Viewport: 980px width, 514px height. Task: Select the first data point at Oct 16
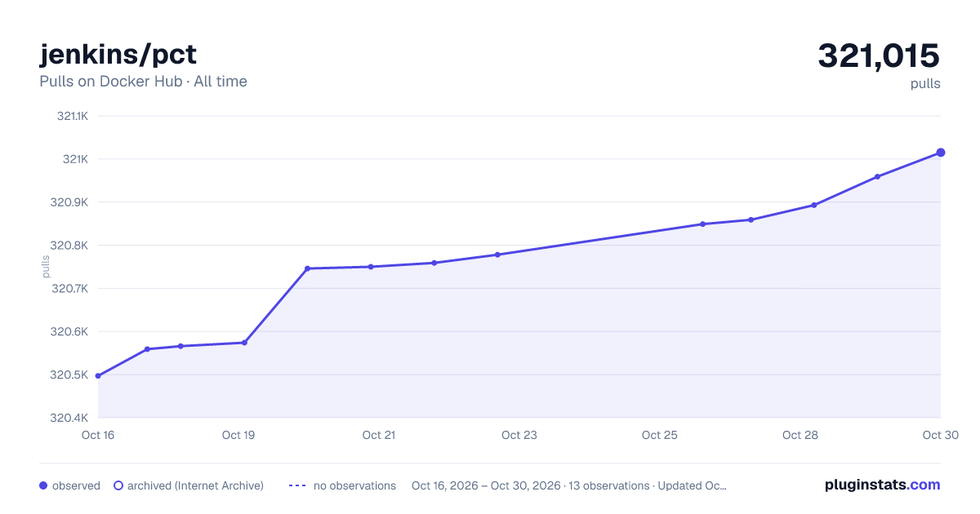tap(98, 376)
